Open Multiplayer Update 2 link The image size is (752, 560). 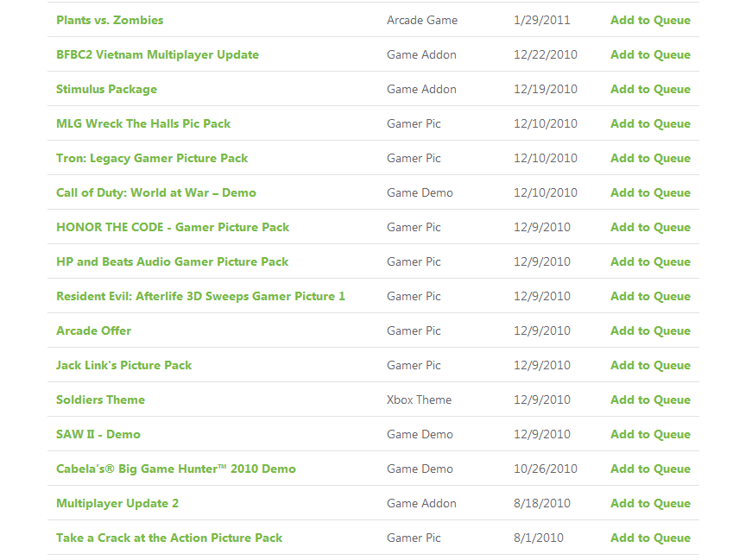pos(117,503)
